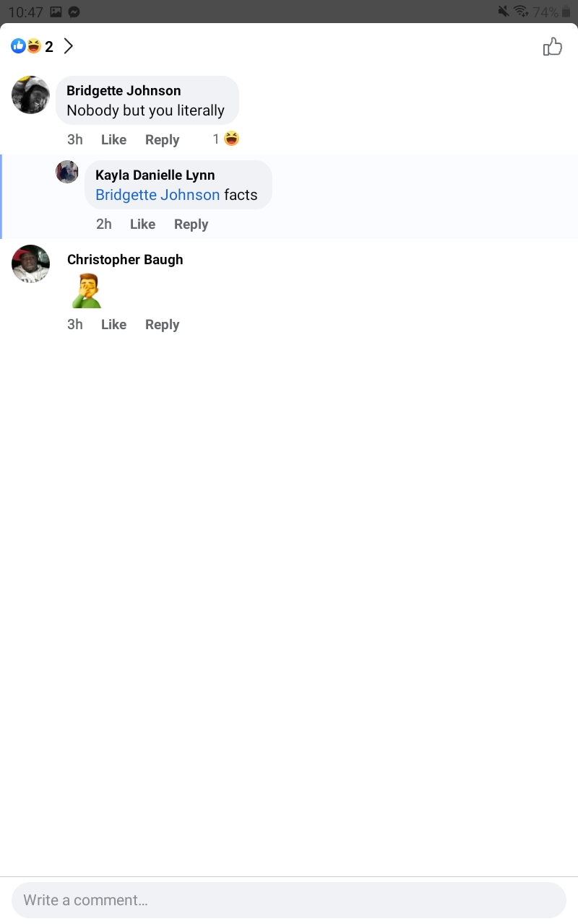Tap the Messenger notification icon in status bar
This screenshot has width=578, height=924.
74,12
